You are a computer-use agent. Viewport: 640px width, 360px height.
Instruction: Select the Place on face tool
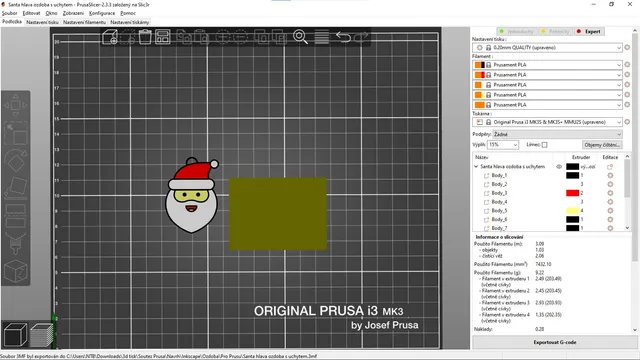click(x=16, y=188)
